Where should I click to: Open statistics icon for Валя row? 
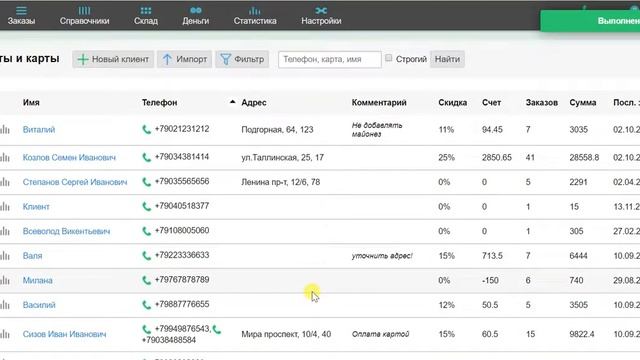[5, 256]
